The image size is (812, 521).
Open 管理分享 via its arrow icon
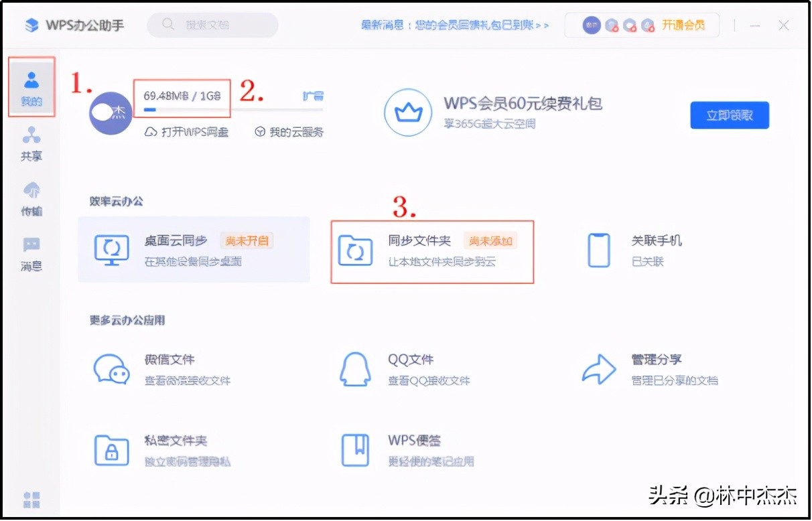599,370
